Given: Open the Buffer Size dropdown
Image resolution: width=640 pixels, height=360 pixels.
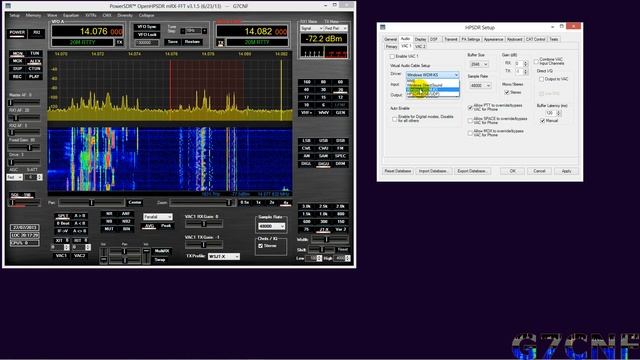Looking at the screenshot, I should coord(479,64).
